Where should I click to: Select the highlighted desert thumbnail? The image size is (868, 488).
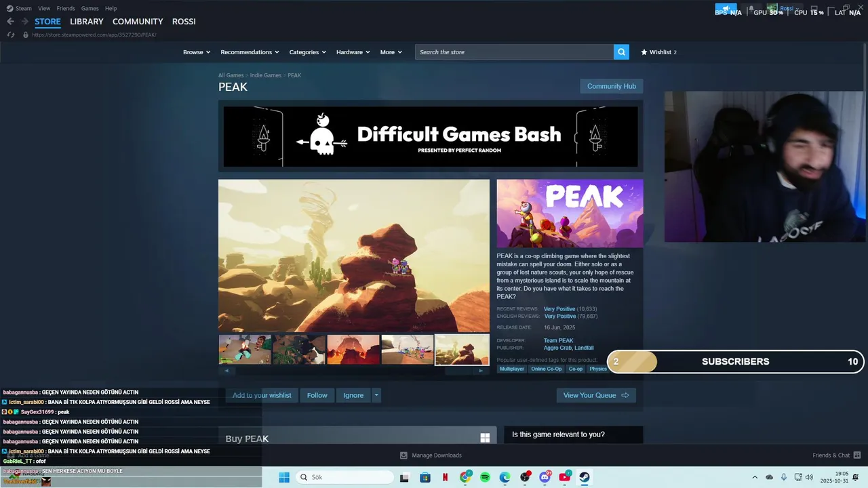(462, 350)
